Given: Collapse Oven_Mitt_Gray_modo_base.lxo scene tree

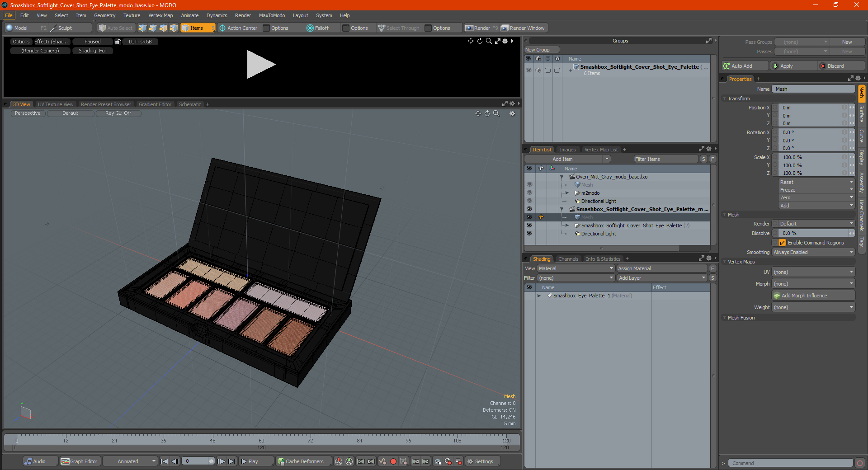Looking at the screenshot, I should click(562, 177).
